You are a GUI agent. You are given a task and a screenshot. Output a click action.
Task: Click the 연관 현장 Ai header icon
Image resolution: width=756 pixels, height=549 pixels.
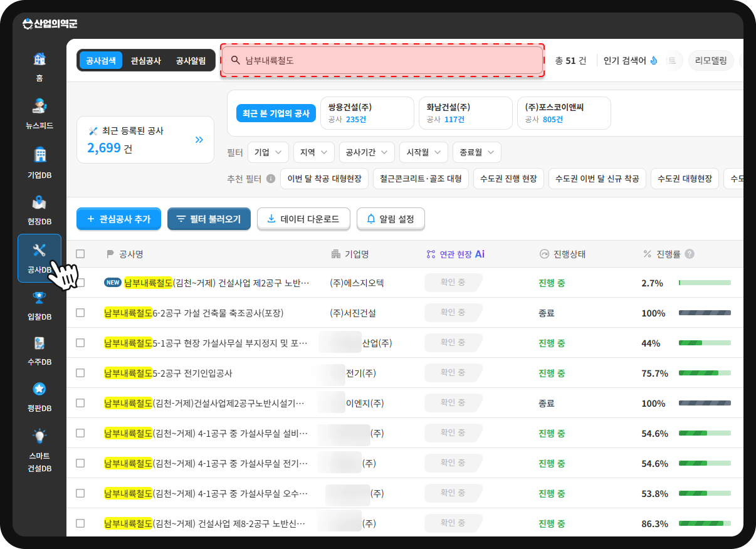tap(431, 254)
